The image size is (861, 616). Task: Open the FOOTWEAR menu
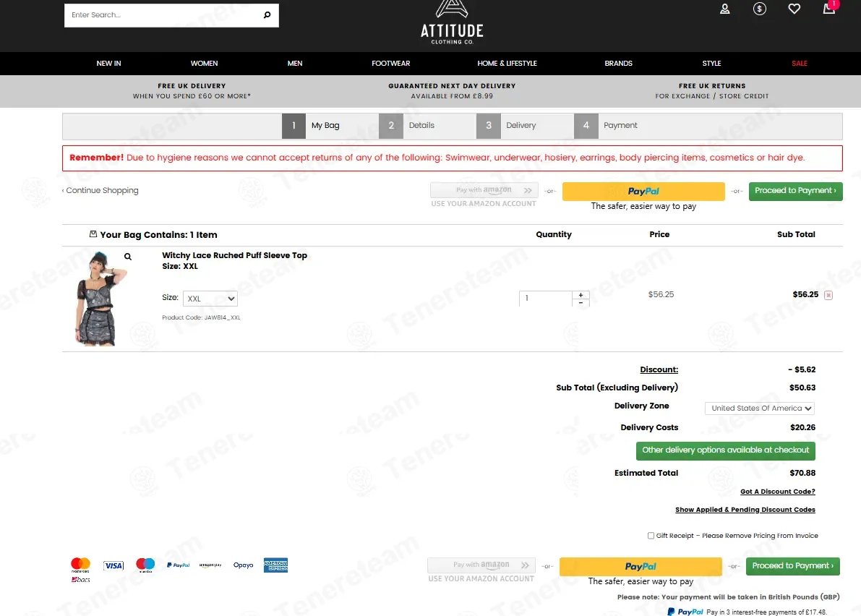point(391,64)
